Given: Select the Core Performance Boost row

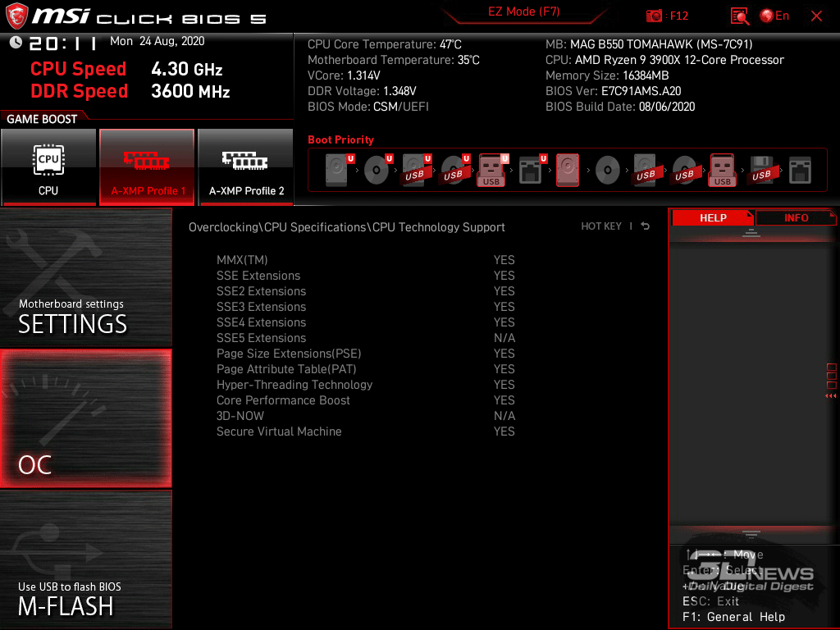Looking at the screenshot, I should [365, 399].
